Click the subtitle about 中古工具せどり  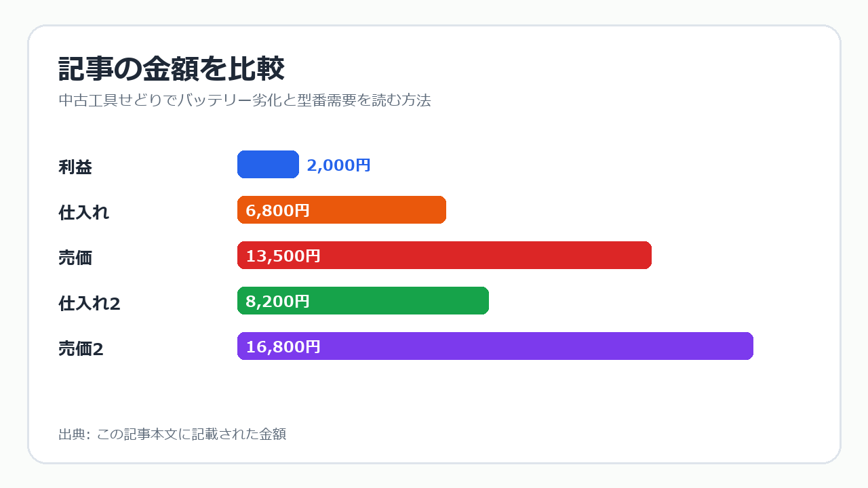pos(245,100)
